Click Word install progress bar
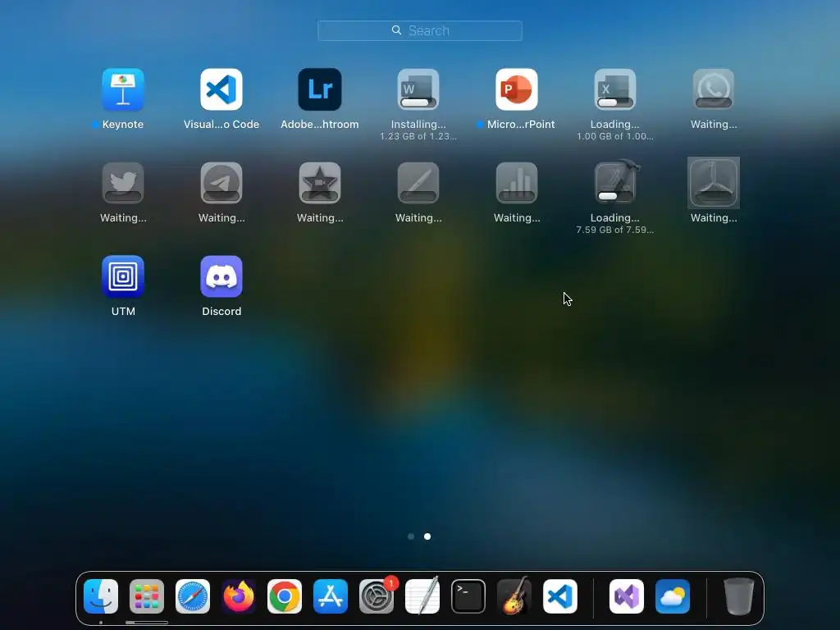Viewport: 840px width, 630px height. point(418,103)
